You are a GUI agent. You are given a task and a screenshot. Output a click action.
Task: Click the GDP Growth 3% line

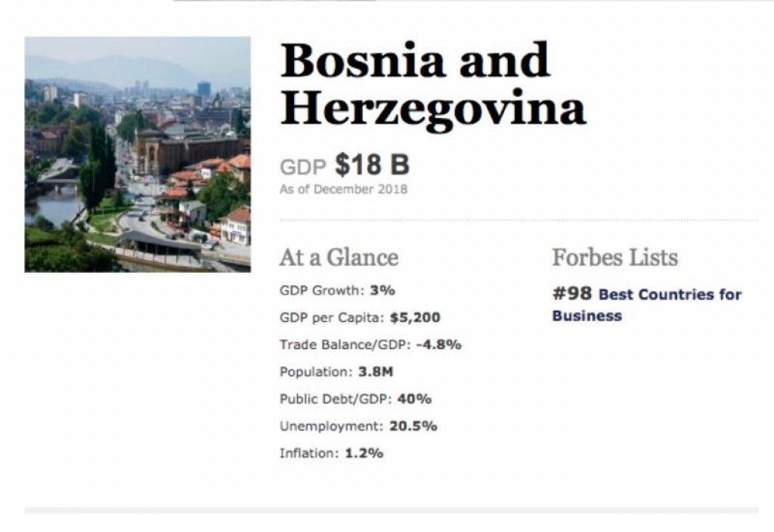[337, 290]
